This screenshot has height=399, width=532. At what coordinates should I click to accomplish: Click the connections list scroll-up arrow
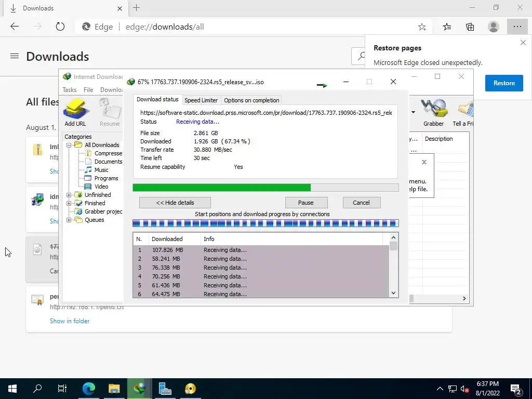394,237
